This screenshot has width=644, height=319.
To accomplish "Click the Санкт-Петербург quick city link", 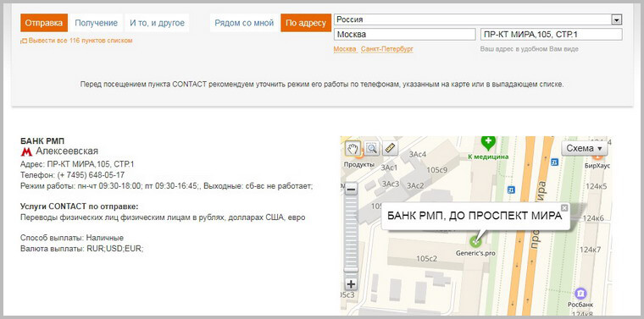I will [387, 49].
